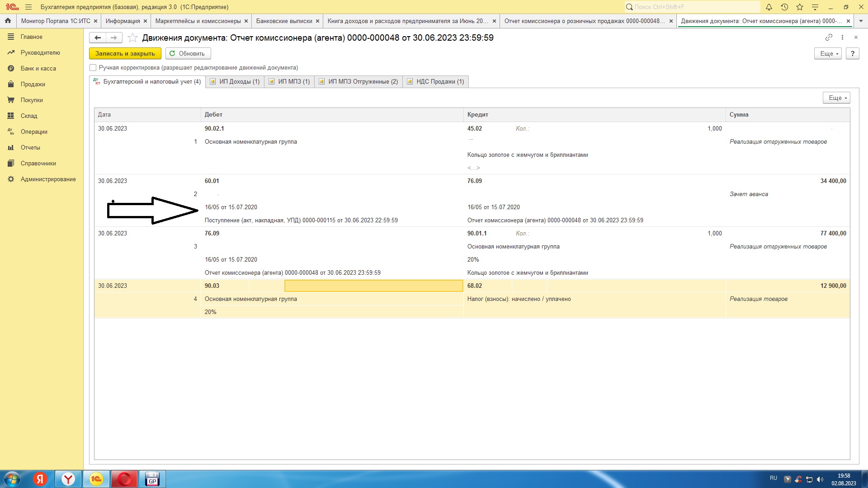Screen dimensions: 868x488
Task: Add this document to favorites star
Action: click(x=132, y=38)
